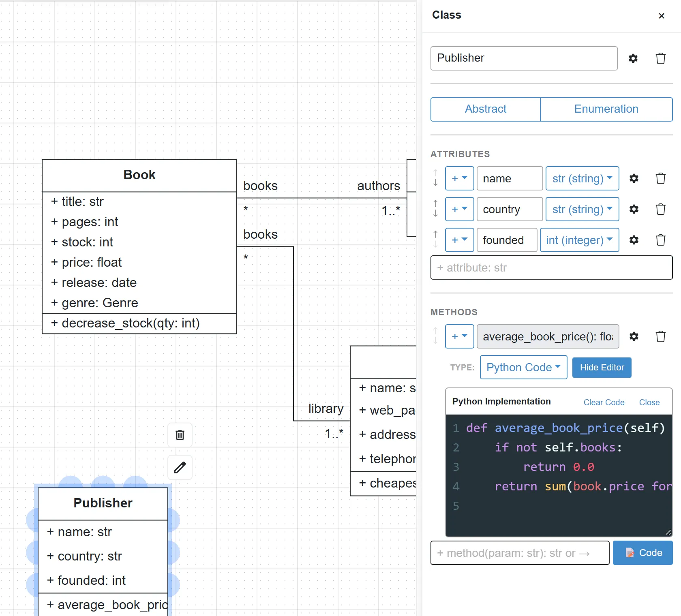Delete Publisher class via trash icon beside name
The width and height of the screenshot is (681, 616).
pyautogui.click(x=661, y=58)
